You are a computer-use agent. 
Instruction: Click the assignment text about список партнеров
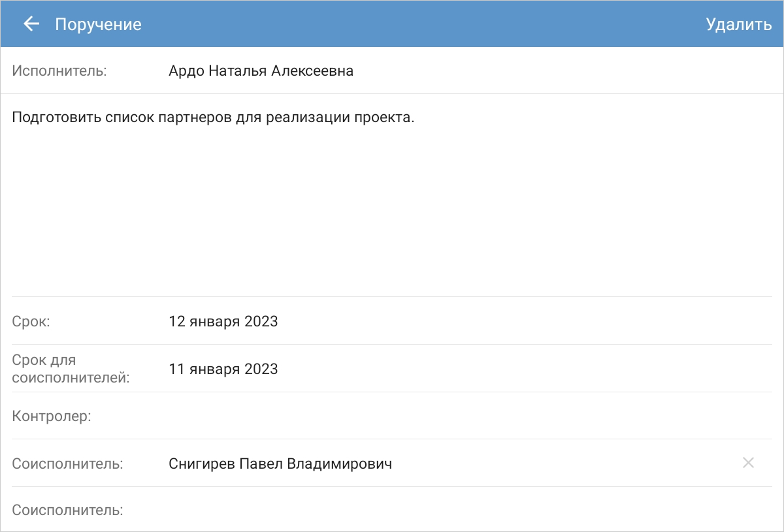(213, 118)
